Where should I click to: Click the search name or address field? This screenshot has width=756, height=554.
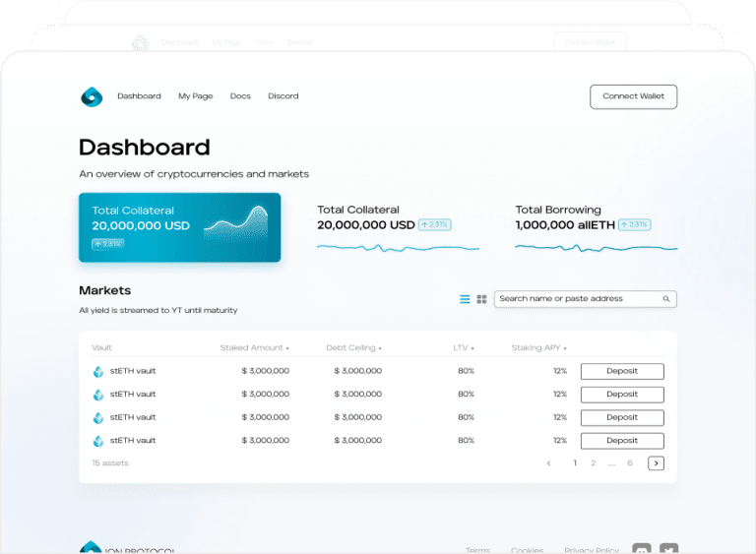pos(576,299)
